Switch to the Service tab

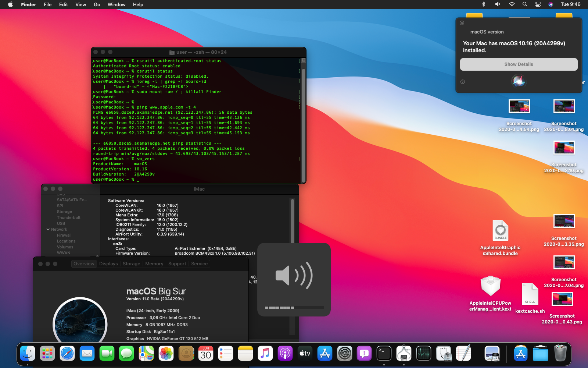coord(199,264)
